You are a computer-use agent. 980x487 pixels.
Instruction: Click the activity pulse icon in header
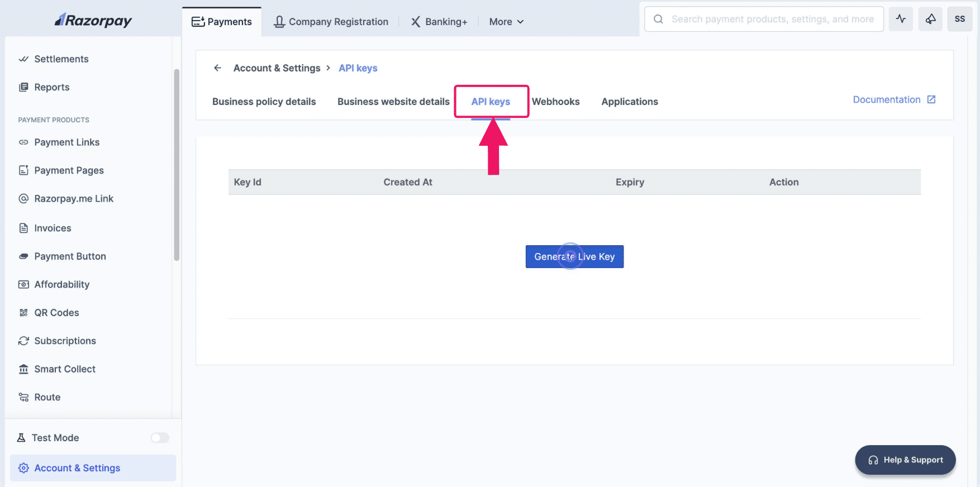coord(901,19)
